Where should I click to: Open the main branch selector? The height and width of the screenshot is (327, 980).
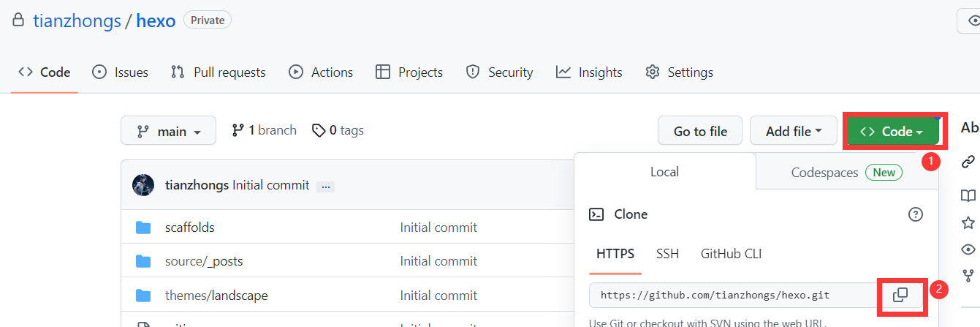pyautogui.click(x=168, y=132)
